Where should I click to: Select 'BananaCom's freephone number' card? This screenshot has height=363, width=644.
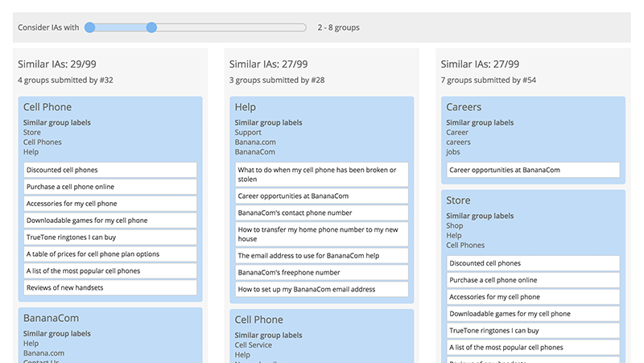[x=322, y=272]
